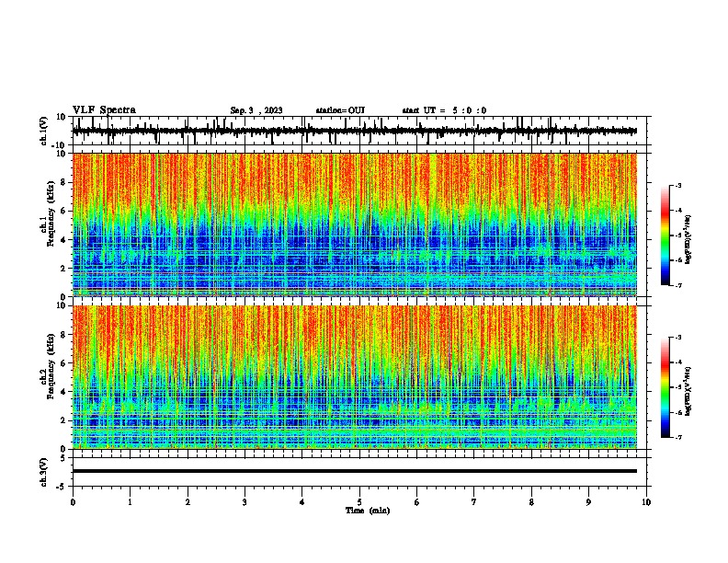Click time axis tick label "5"
This screenshot has height=563, width=728.
click(359, 502)
